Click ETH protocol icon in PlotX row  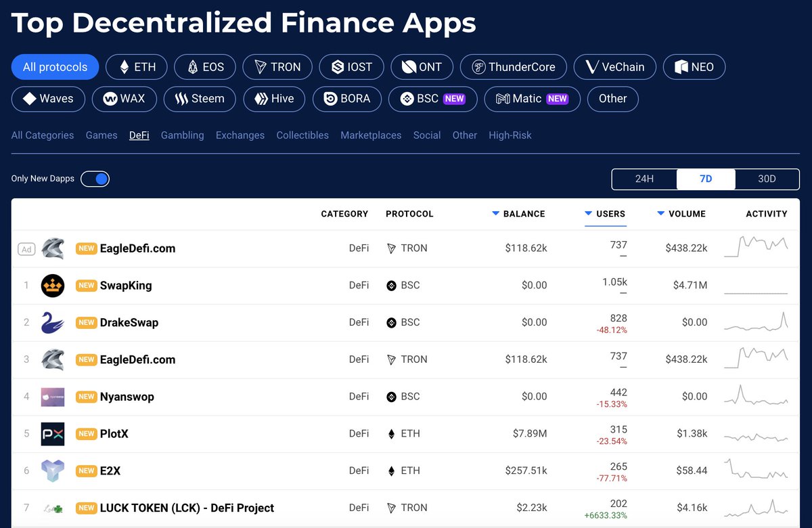click(x=391, y=434)
